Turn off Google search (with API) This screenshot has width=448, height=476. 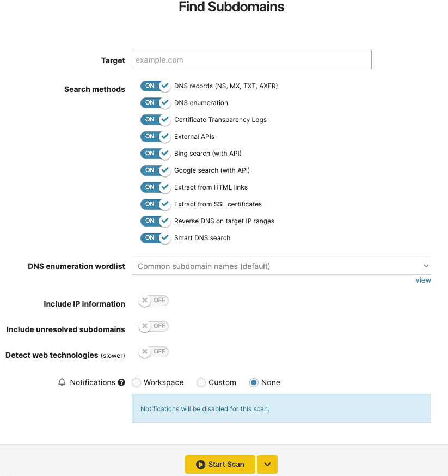click(x=156, y=170)
